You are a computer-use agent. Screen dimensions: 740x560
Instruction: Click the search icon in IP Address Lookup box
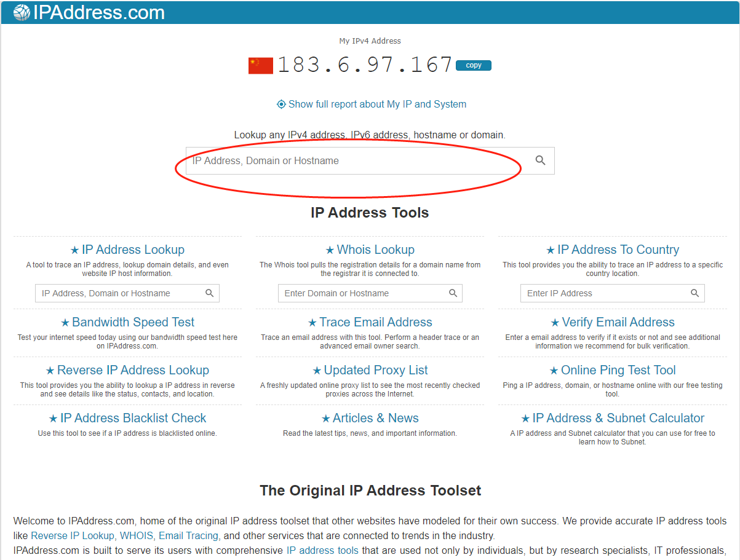[210, 293]
